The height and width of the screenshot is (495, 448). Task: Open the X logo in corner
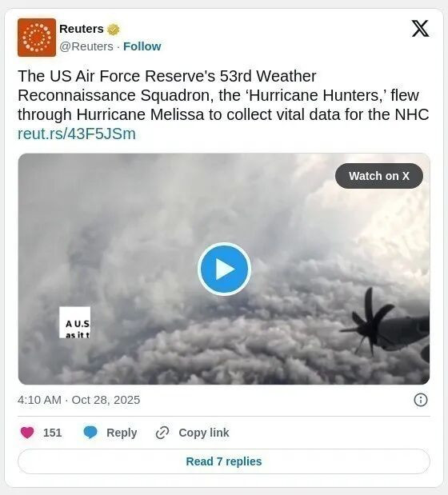coord(420,29)
